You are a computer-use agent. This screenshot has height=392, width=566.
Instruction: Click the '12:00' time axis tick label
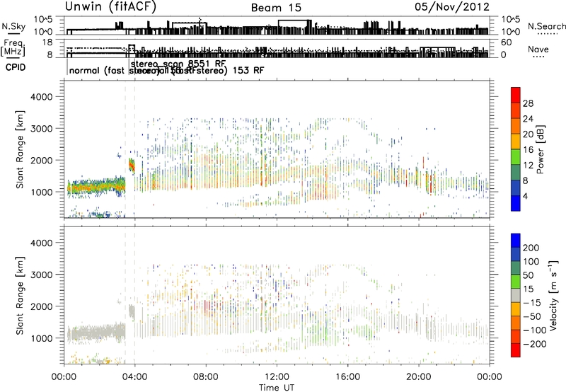(277, 377)
